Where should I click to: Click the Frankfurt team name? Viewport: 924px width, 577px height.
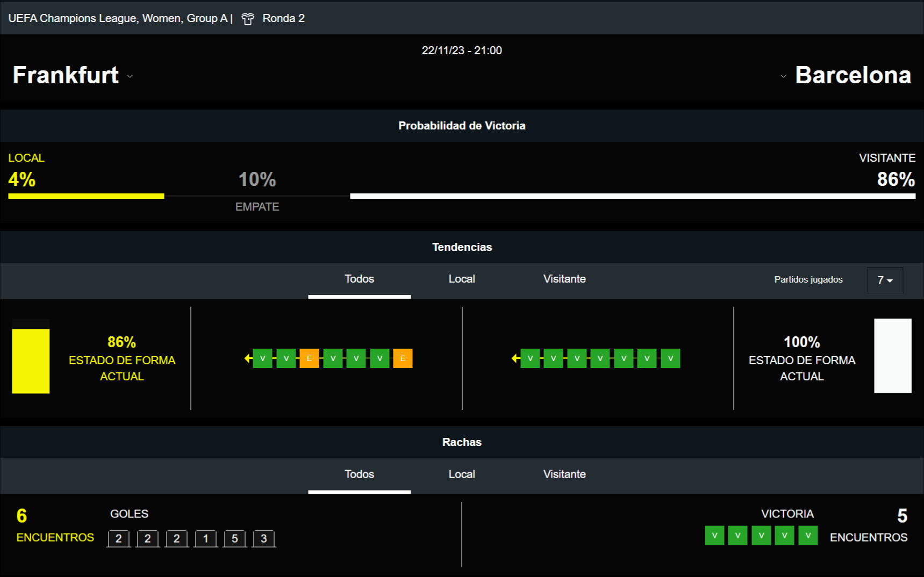(66, 75)
